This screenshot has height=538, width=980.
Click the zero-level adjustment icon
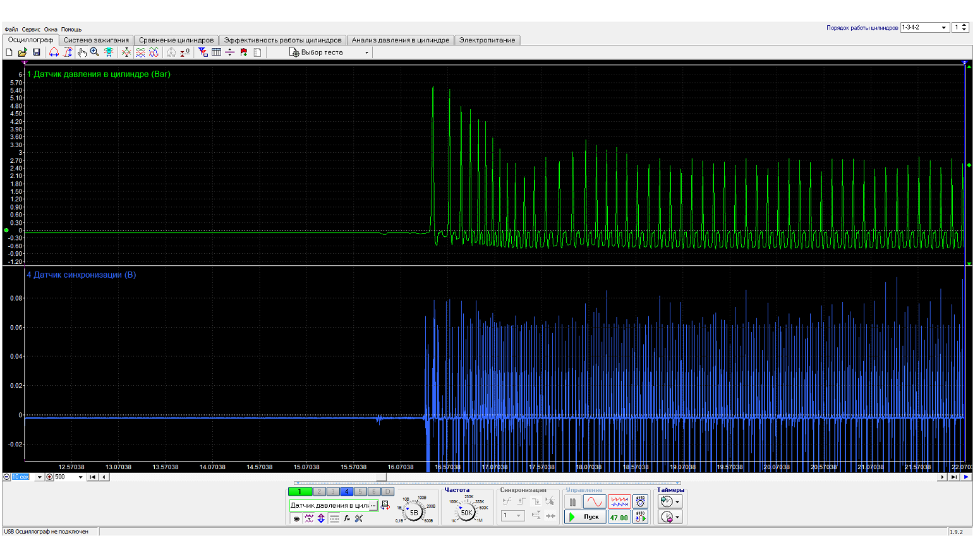pos(185,52)
